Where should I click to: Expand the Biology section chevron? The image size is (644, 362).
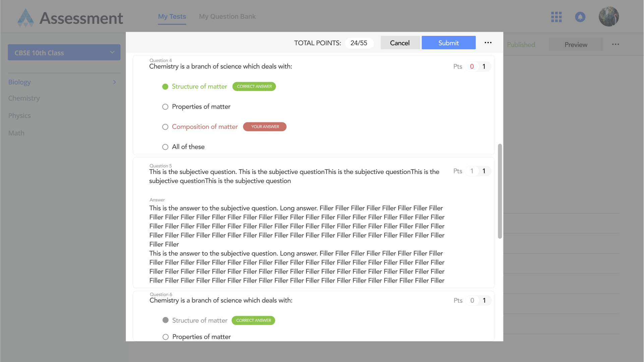[115, 82]
